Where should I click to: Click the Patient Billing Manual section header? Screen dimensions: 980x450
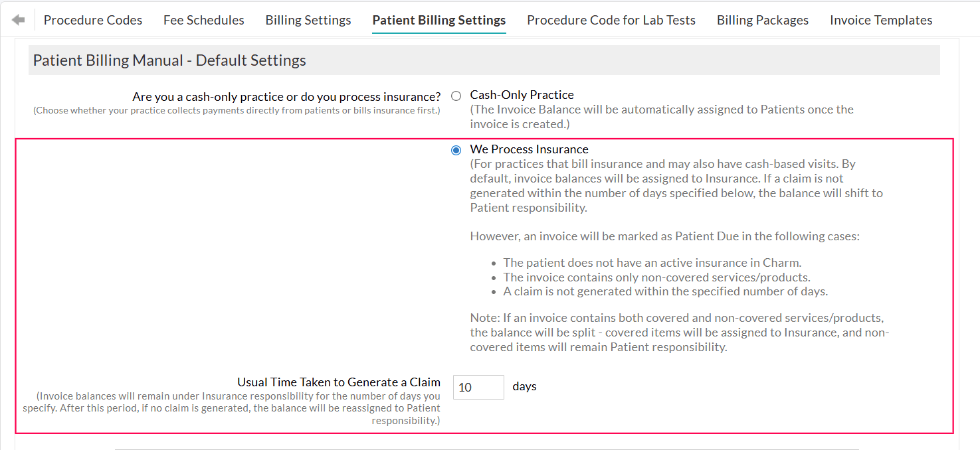[167, 60]
